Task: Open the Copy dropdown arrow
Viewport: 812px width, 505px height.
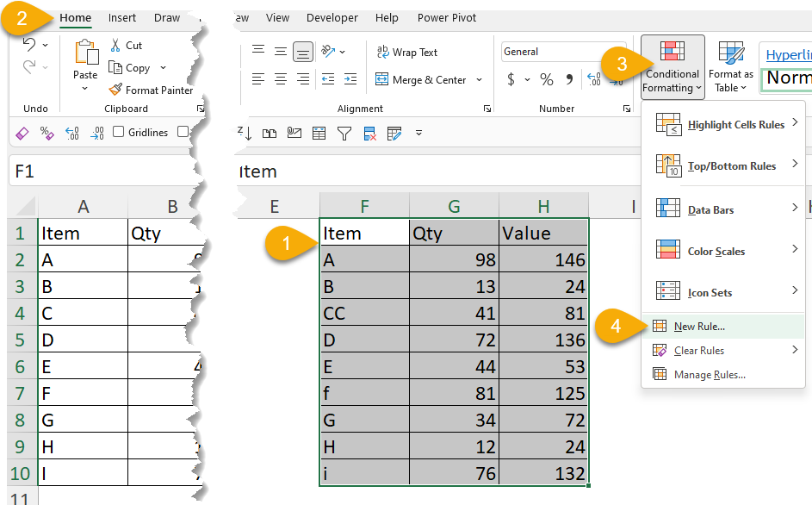Action: point(163,68)
